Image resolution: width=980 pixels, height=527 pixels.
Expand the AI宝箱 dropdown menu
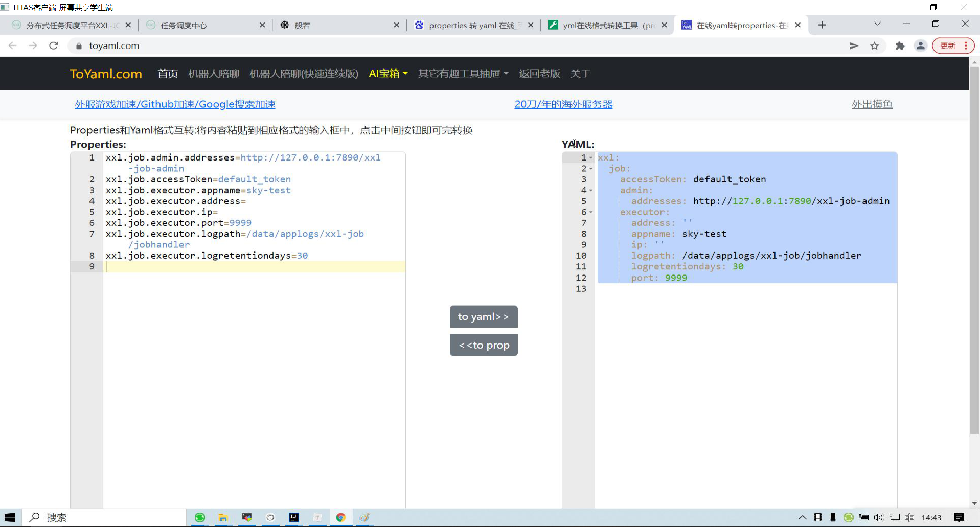coord(389,74)
